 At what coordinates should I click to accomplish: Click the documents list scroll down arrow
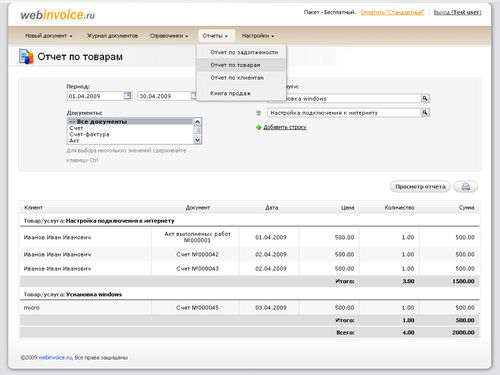coord(197,140)
